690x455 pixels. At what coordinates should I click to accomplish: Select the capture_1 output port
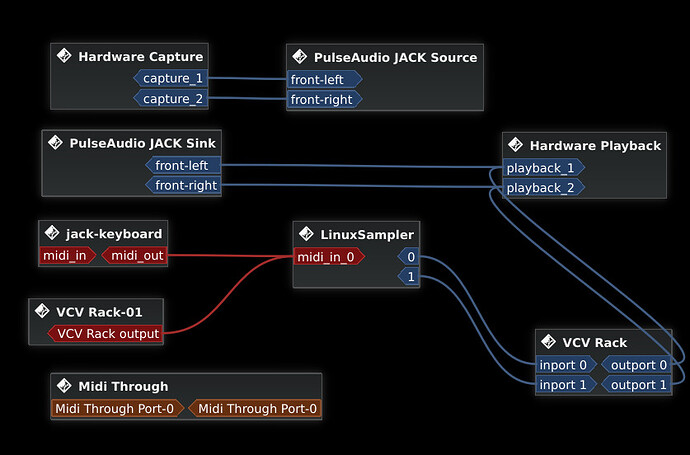(171, 78)
